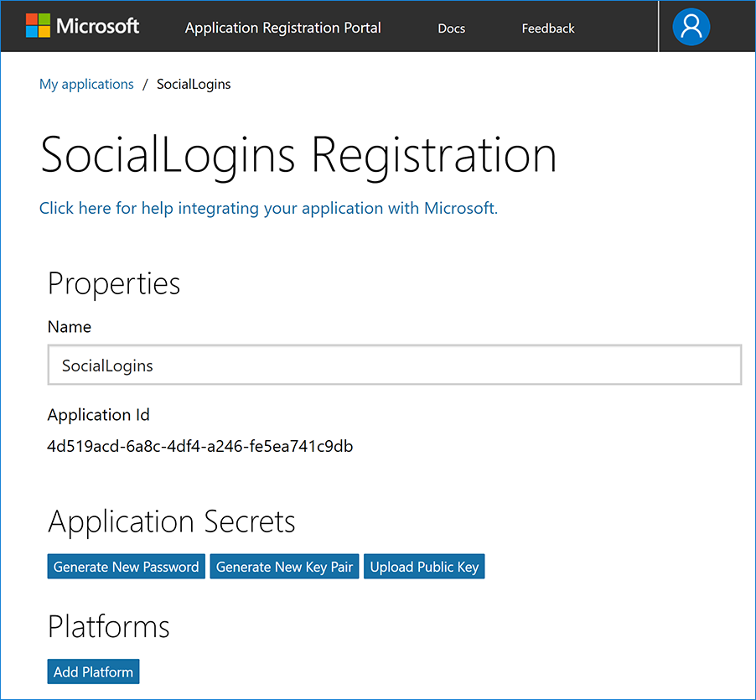Navigate to My applications breadcrumb
The height and width of the screenshot is (700, 756).
pyautogui.click(x=86, y=84)
